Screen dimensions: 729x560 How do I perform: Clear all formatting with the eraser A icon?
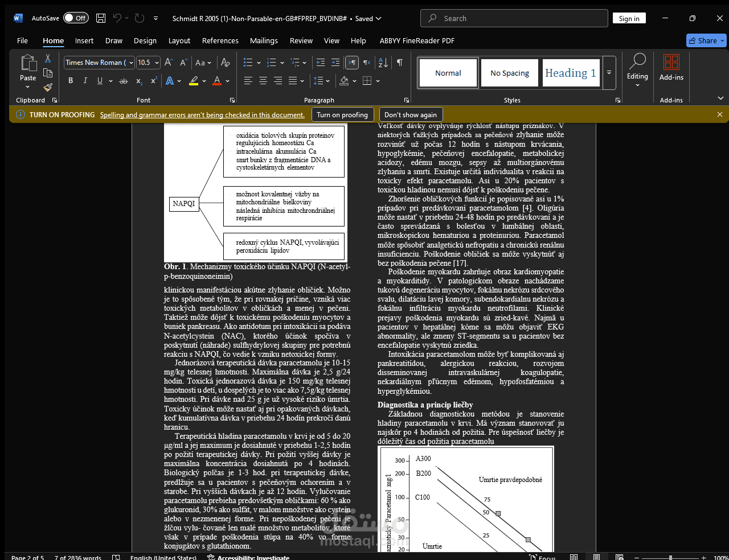(225, 63)
